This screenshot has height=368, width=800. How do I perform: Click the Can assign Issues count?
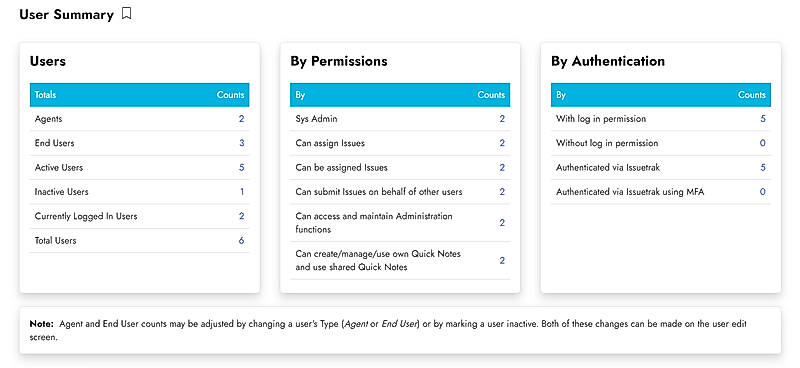[502, 143]
